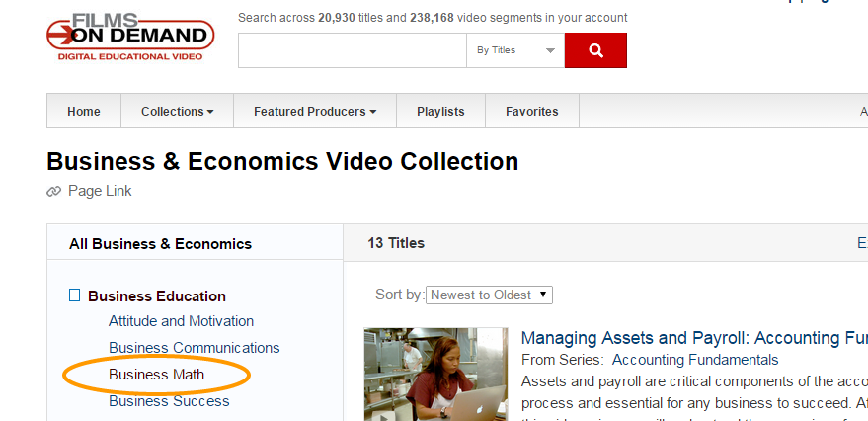Open Business Communications category
Viewport: 868px width, 421px height.
195,348
